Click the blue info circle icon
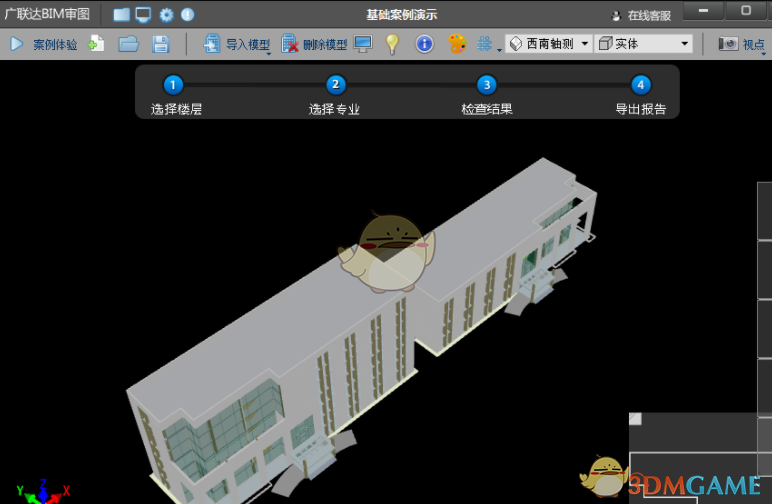The height and width of the screenshot is (504, 772). point(424,44)
